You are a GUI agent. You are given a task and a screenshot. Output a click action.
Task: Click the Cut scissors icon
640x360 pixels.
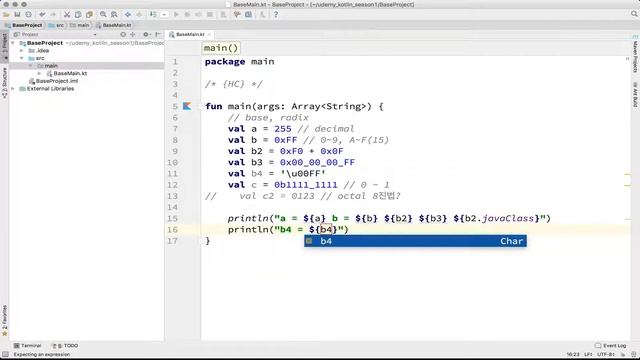pos(67,14)
